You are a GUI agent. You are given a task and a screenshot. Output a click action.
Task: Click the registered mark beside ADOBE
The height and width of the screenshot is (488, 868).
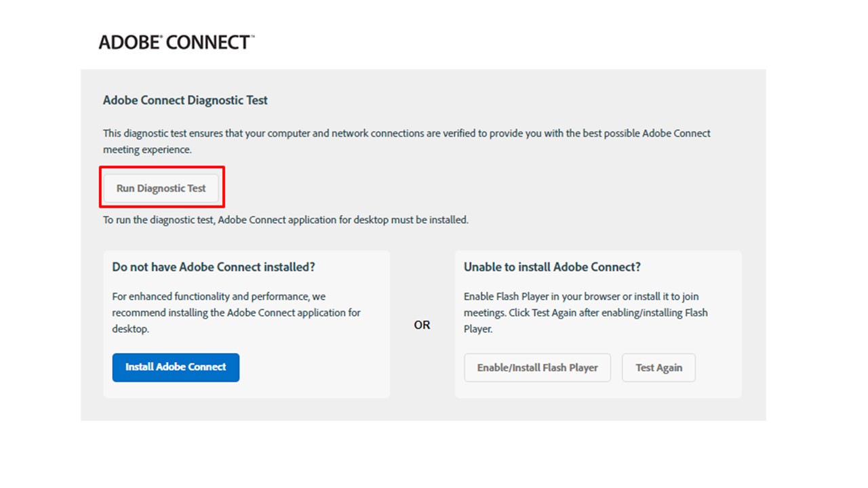pyautogui.click(x=160, y=37)
